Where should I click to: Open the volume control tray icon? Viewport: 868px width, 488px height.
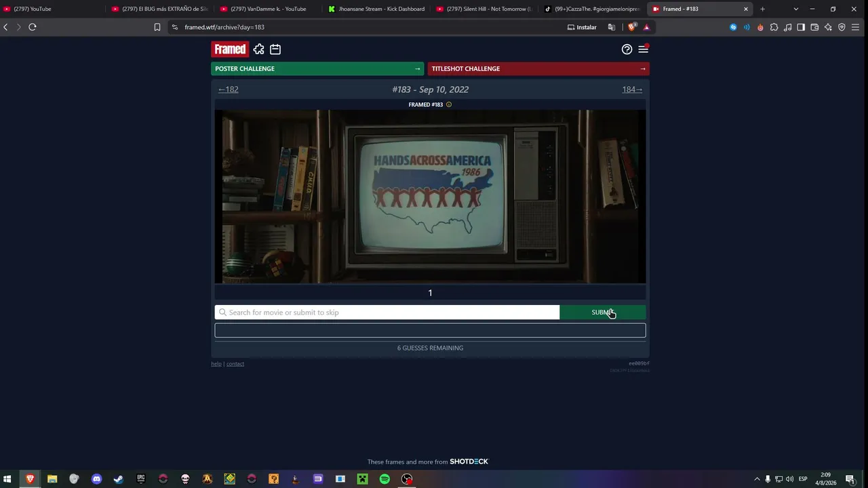[789, 479]
